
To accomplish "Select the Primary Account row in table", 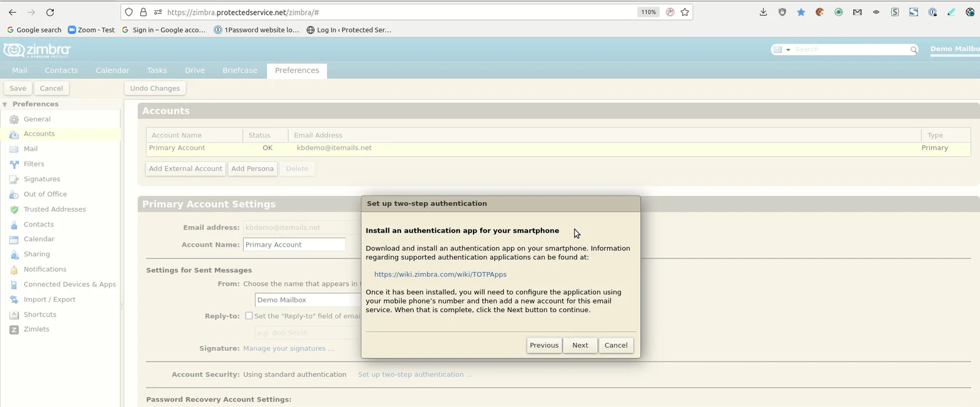I will pos(558,148).
